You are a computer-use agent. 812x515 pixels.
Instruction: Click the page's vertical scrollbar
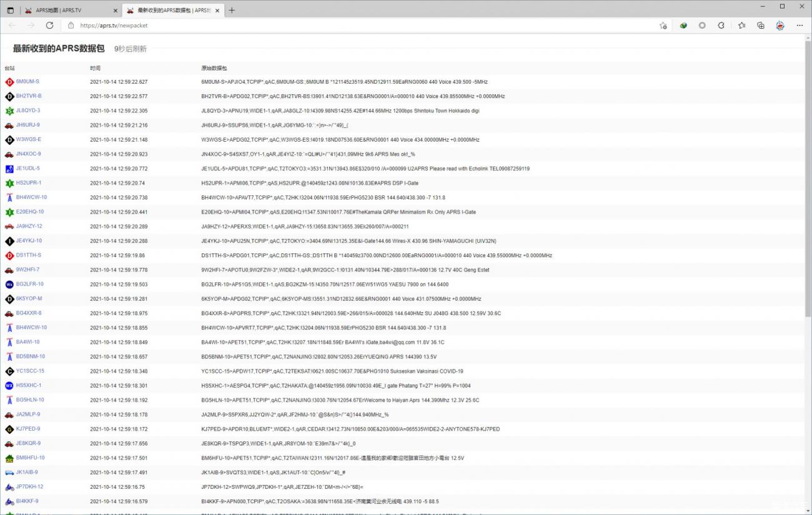808,187
